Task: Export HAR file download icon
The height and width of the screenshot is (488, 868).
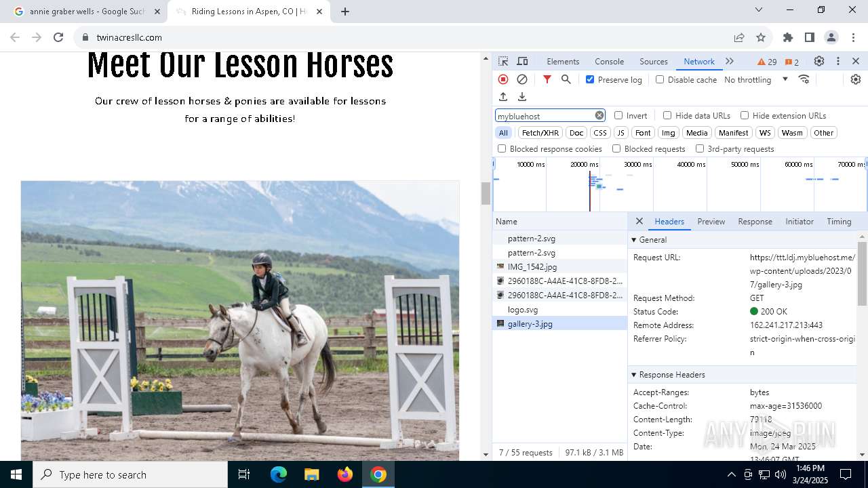Action: [522, 97]
